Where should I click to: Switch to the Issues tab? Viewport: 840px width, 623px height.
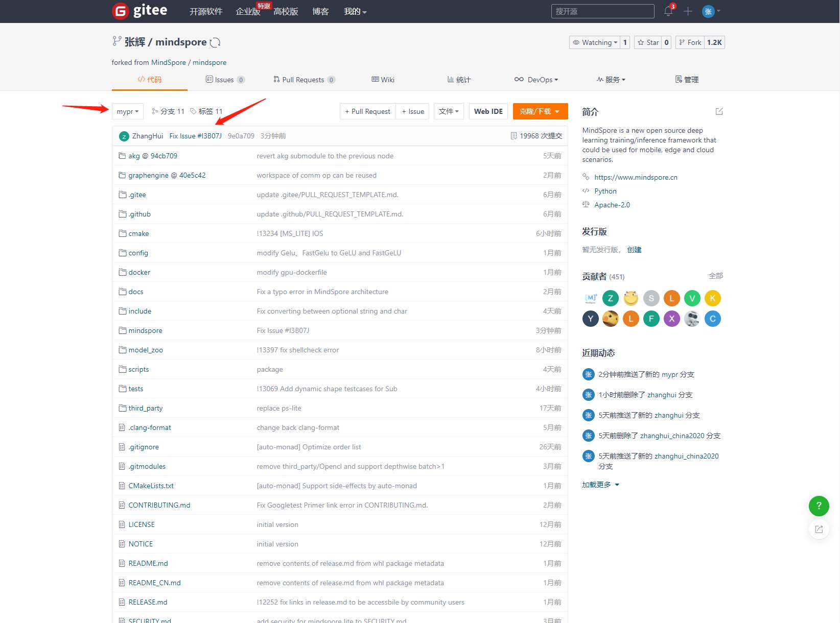click(225, 80)
